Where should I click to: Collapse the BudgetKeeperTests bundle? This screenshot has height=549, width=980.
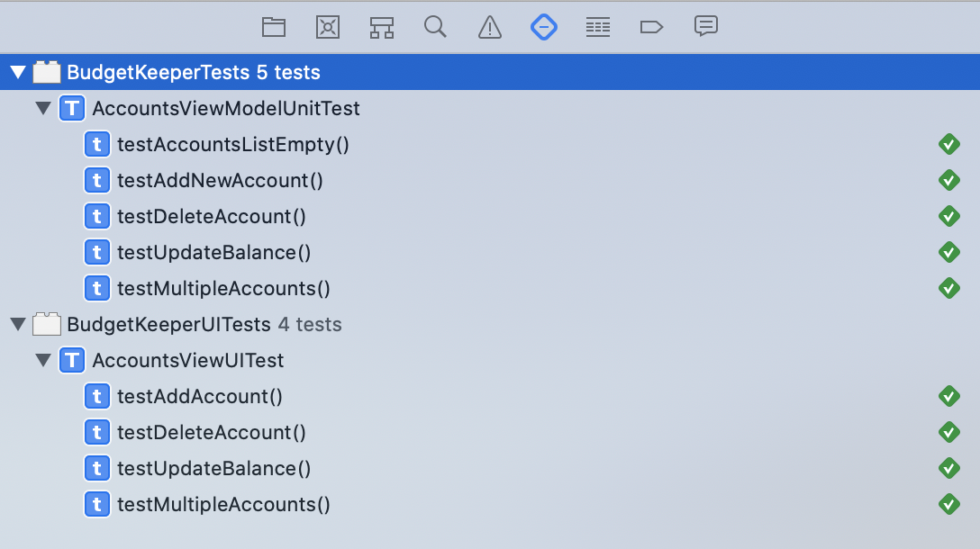pyautogui.click(x=18, y=72)
